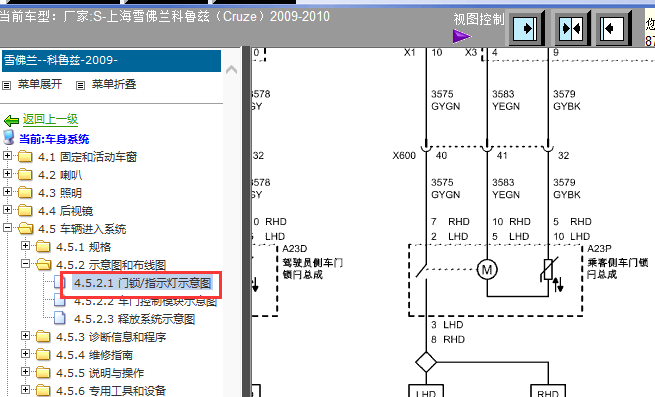Expand the 4.5.3 诊断信息和程序 node
The height and width of the screenshot is (397, 655).
pos(25,335)
